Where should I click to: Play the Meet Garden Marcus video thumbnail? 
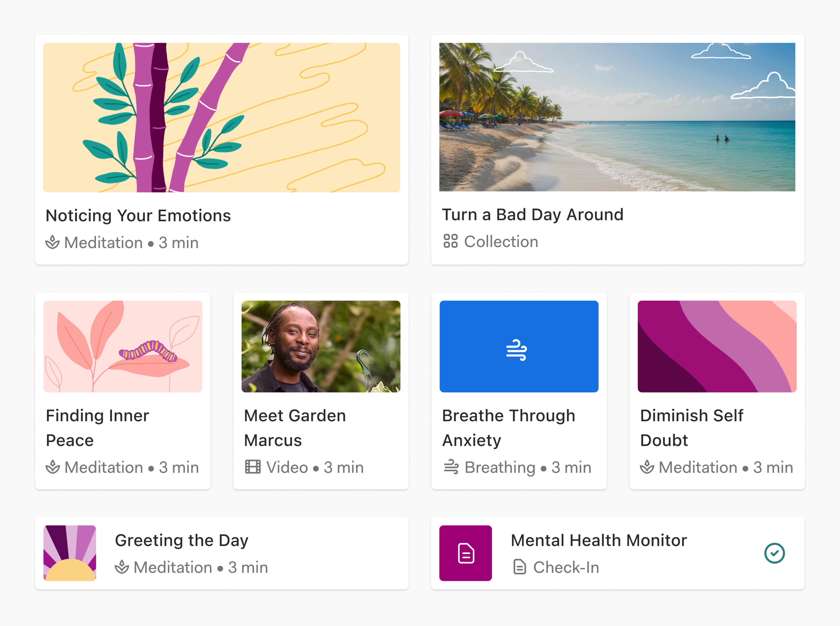pos(321,346)
